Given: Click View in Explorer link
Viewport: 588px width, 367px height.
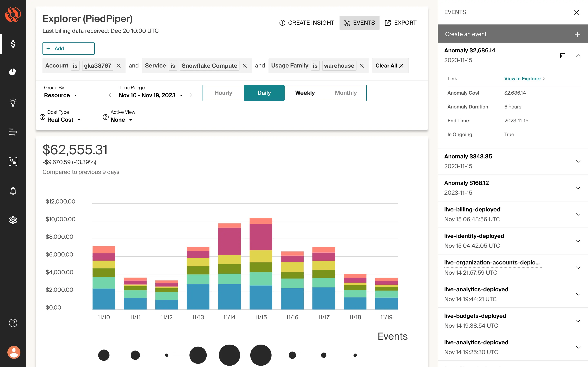Looking at the screenshot, I should pos(524,79).
